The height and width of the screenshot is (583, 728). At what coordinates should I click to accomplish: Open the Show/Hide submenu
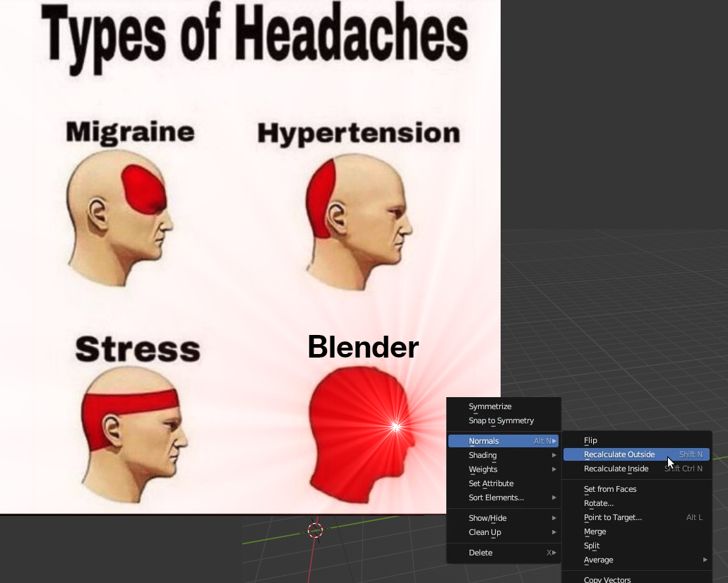pyautogui.click(x=503, y=518)
